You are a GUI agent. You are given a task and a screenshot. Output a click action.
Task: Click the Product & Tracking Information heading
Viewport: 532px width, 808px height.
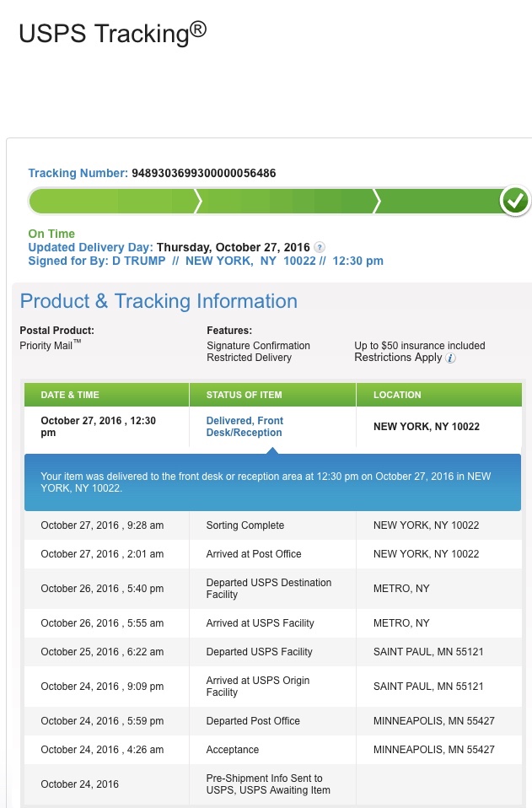(x=159, y=301)
